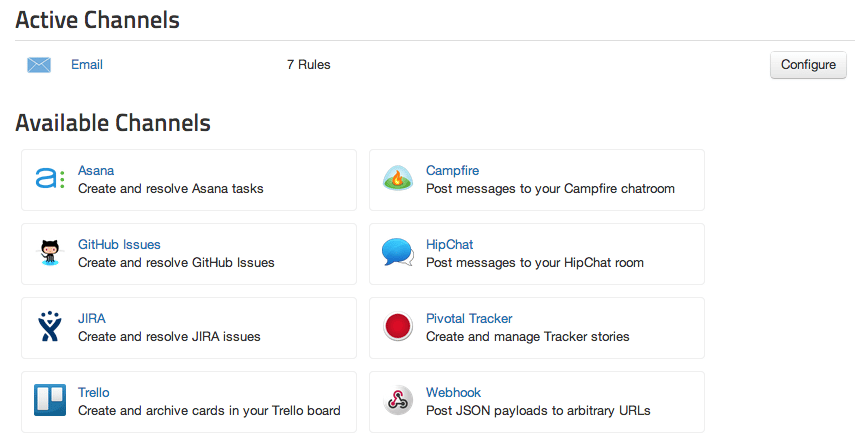866x448 pixels.
Task: Click the JIRA logo icon
Action: tap(50, 326)
